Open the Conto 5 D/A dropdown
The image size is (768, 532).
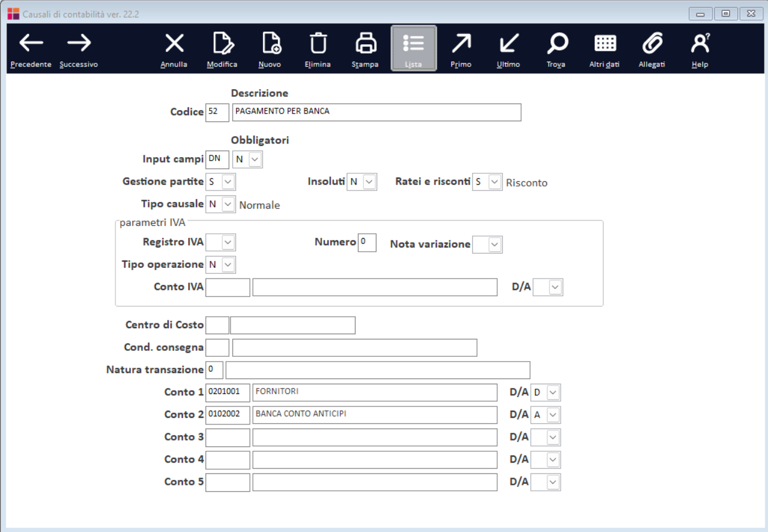click(x=554, y=482)
